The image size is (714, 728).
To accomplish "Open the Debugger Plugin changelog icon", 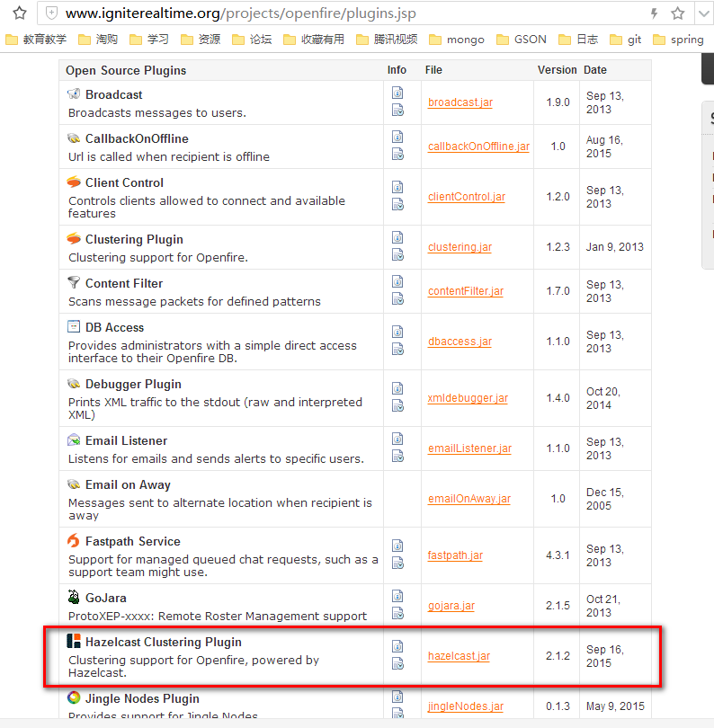I will click(x=397, y=405).
